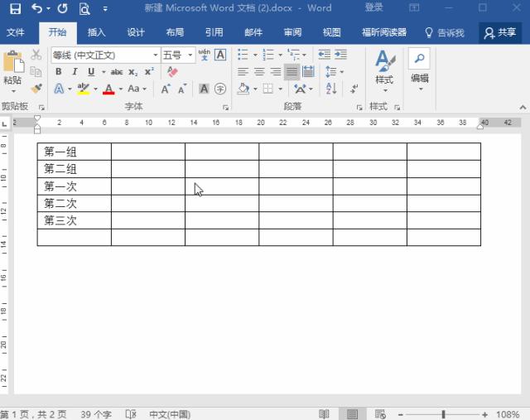
Task: Expand the numbering list dropdown
Action: (x=281, y=55)
